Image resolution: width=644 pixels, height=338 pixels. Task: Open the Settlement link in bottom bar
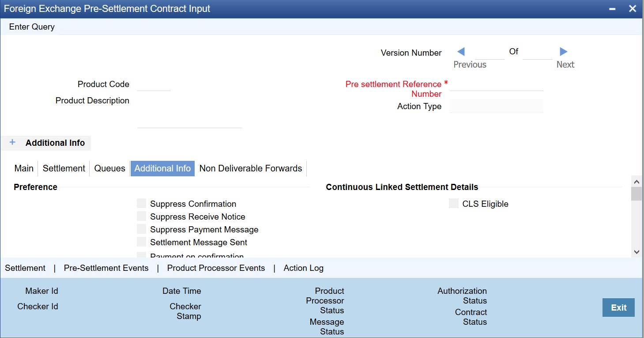tap(25, 268)
